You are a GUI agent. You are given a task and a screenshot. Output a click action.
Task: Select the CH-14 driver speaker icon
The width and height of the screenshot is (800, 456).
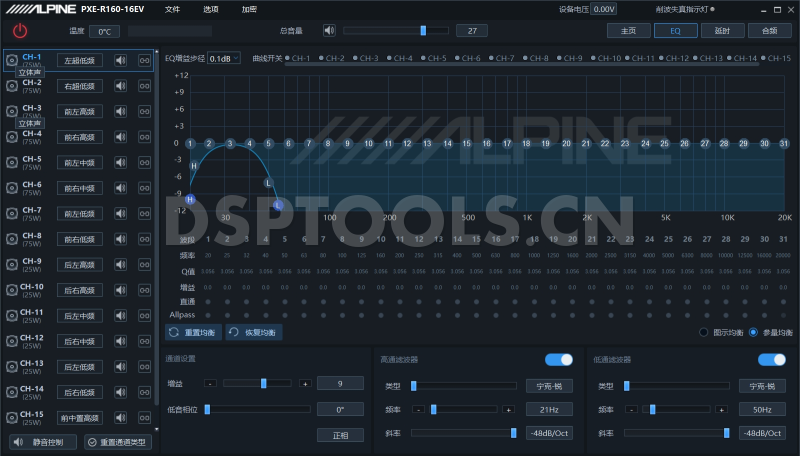click(x=12, y=392)
